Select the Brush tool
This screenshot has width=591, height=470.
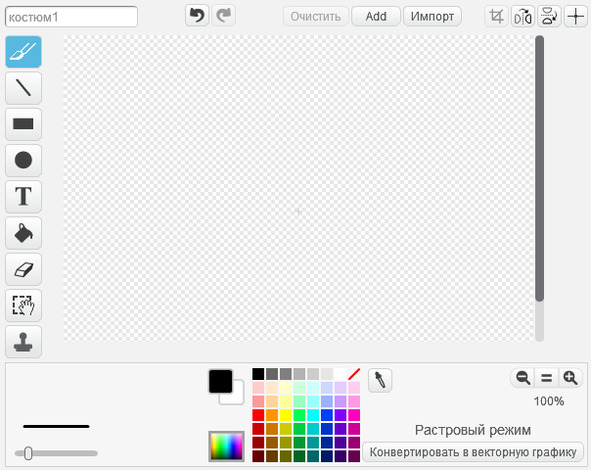(23, 52)
